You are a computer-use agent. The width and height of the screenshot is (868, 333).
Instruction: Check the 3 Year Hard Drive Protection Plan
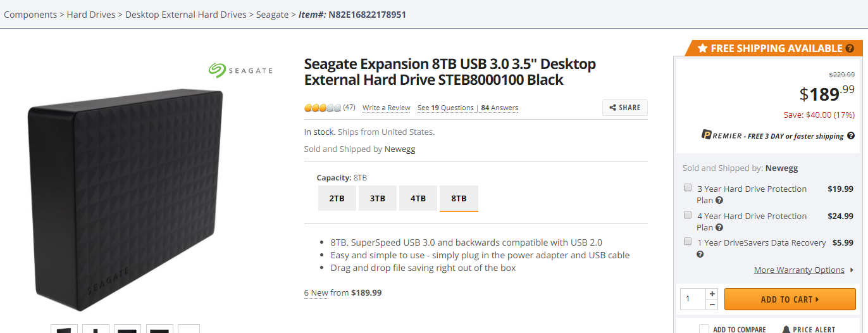pyautogui.click(x=688, y=187)
